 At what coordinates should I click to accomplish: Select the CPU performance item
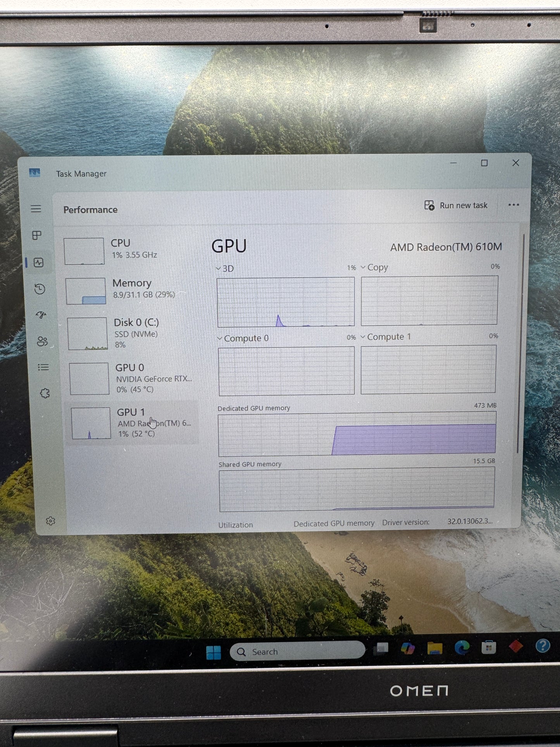click(x=130, y=250)
